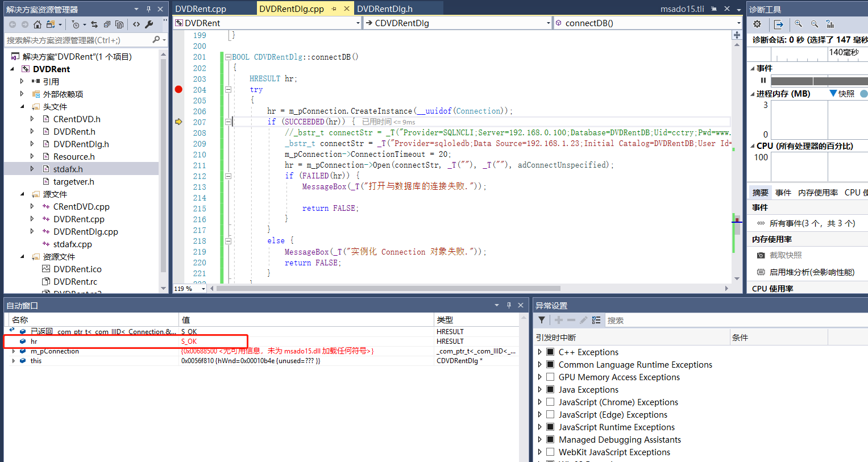Click the wrench properties icon in Solution Explorer
The image size is (868, 462).
pos(149,24)
